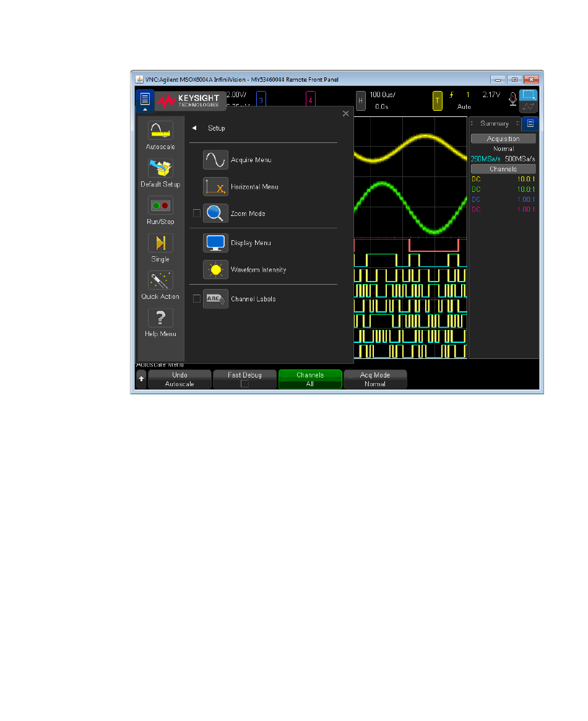Click the rectangle zoom selection icon
The image size is (588, 721).
coord(528,95)
